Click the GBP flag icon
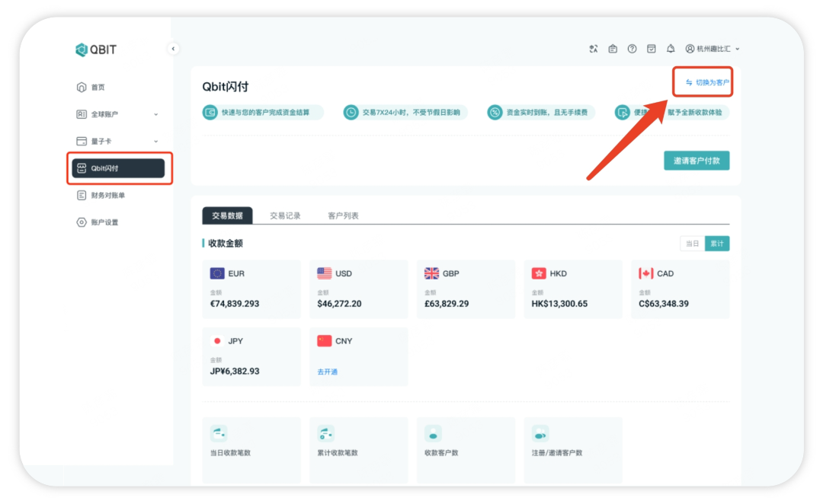Image resolution: width=823 pixels, height=504 pixels. coord(431,273)
